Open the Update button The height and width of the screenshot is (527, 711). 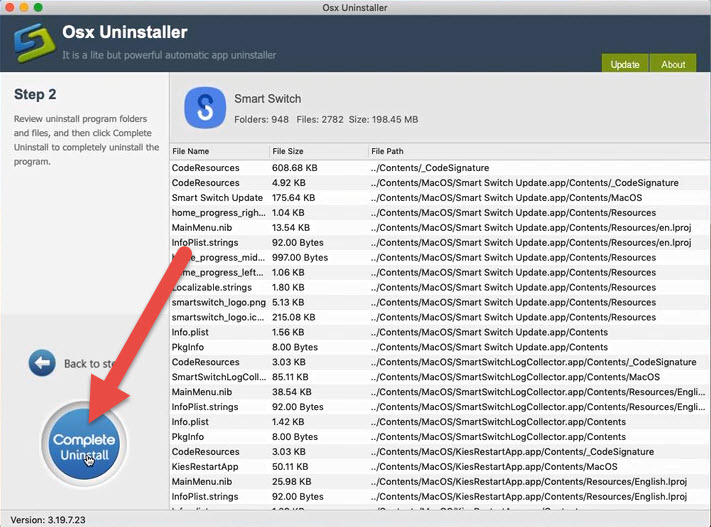point(625,63)
